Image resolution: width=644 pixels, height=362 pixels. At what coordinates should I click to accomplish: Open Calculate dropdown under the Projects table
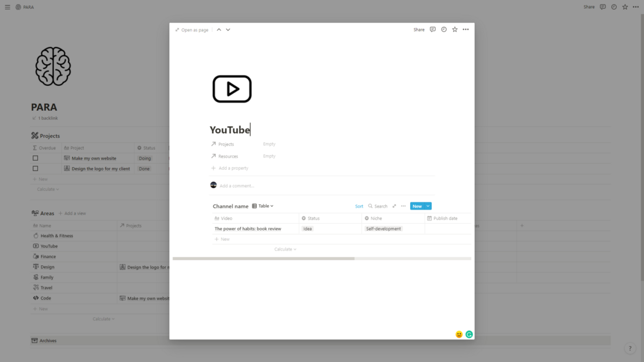click(47, 189)
